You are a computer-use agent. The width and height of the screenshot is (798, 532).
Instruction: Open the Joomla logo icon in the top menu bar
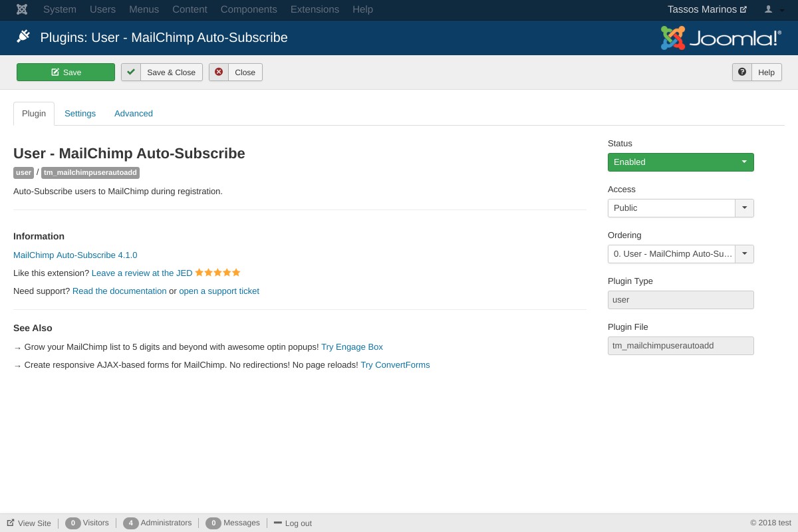coord(22,9)
